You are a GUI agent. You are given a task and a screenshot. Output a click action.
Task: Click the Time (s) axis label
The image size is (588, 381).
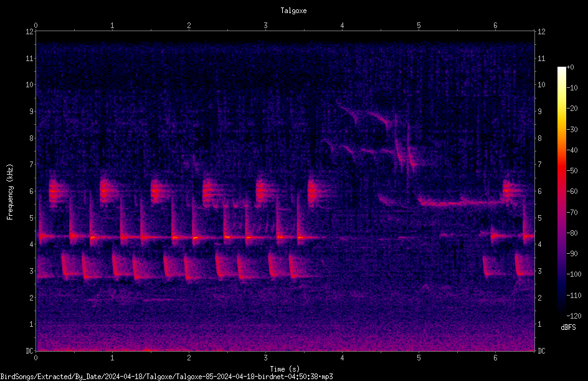(285, 369)
